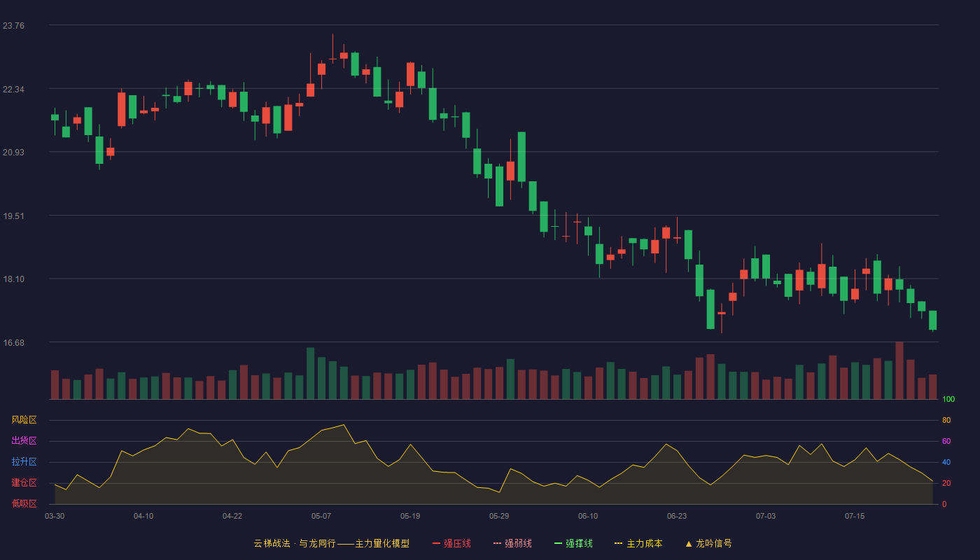Click the 23.76 price axis label
This screenshot has height=560, width=980.
tap(13, 26)
